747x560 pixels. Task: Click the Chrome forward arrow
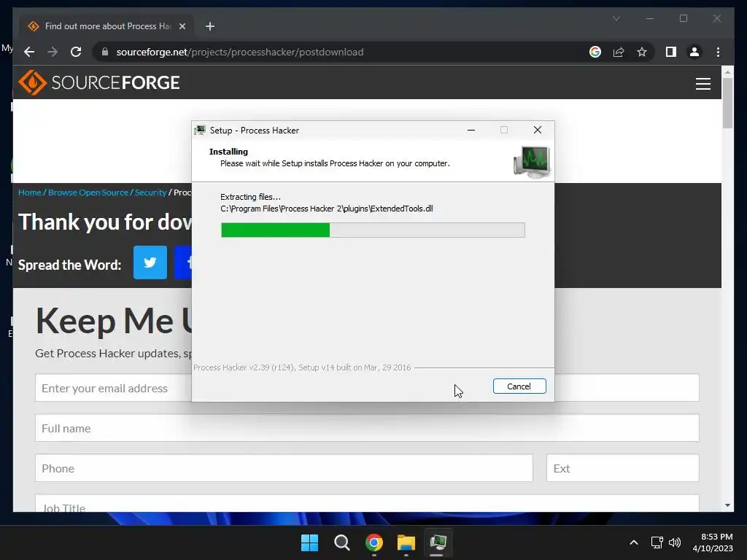pos(53,52)
